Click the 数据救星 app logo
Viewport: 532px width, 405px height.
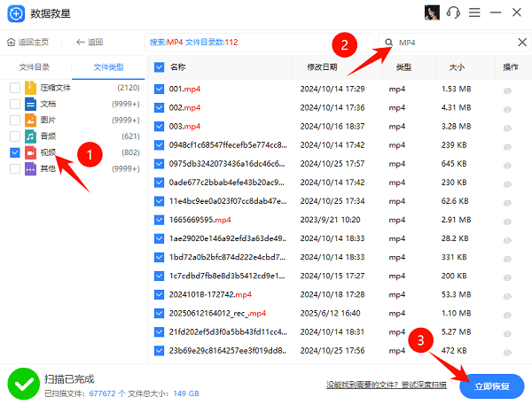pos(15,14)
